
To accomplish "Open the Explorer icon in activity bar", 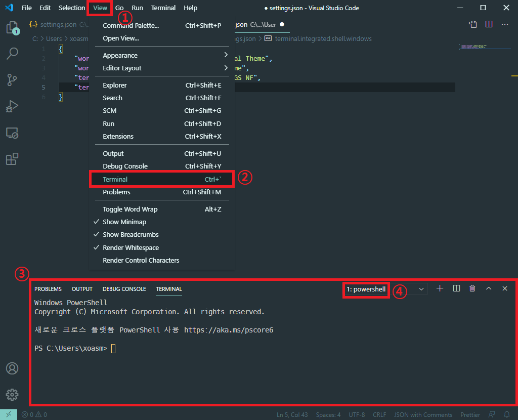I will [12, 27].
